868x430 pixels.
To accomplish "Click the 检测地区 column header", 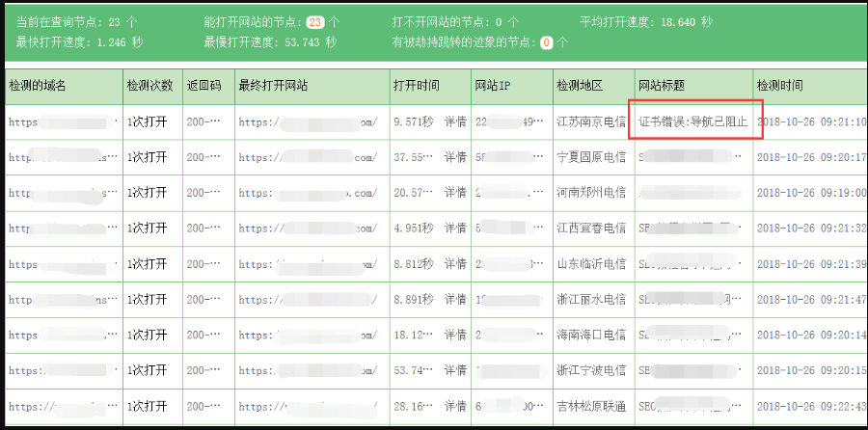I will [x=580, y=86].
